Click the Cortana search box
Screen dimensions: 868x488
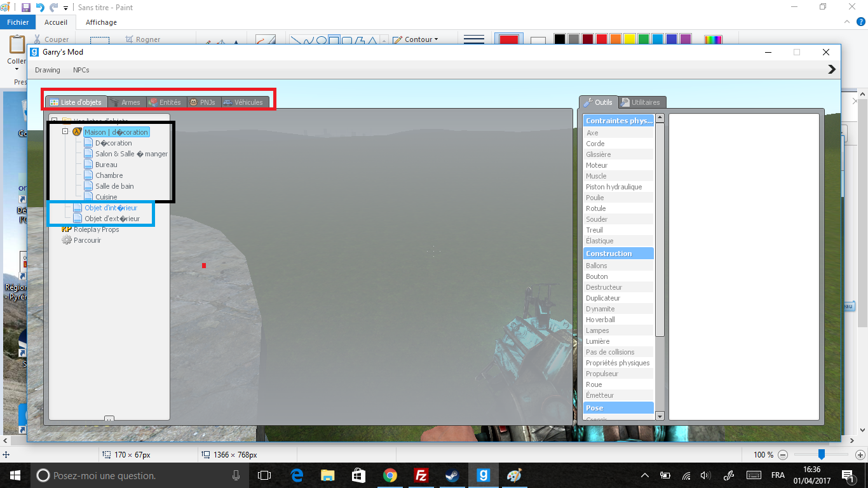coord(139,475)
